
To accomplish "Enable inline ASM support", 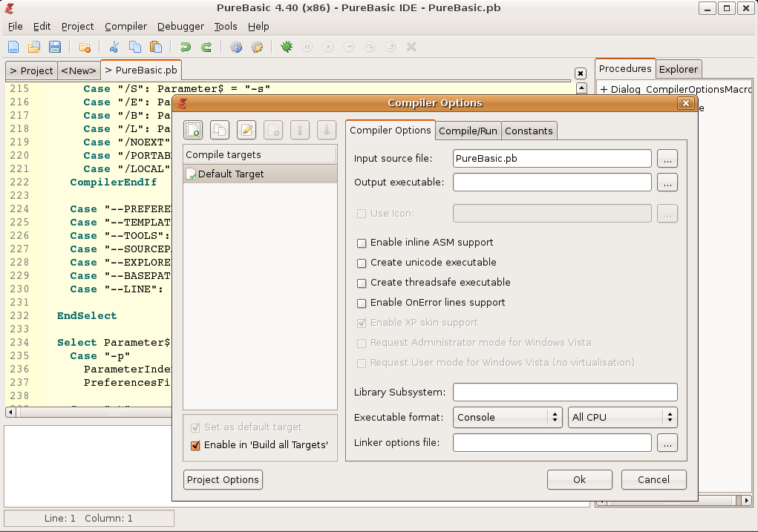I will click(362, 243).
